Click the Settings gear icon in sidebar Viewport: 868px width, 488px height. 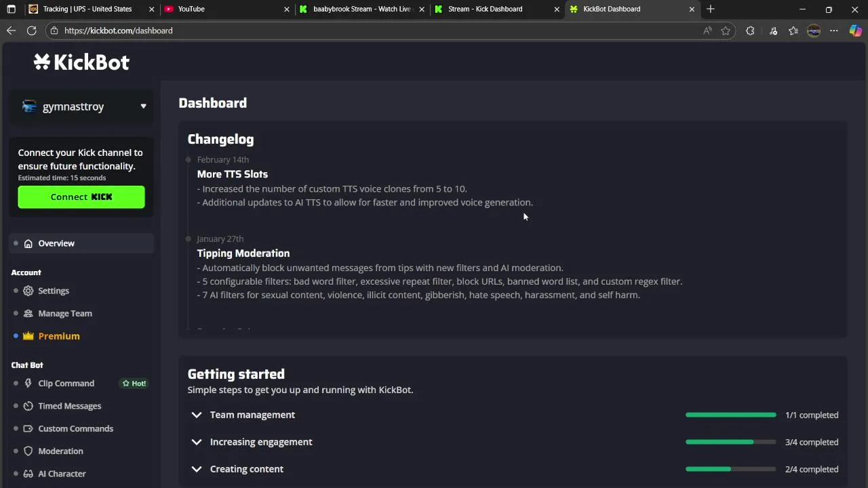tap(28, 291)
